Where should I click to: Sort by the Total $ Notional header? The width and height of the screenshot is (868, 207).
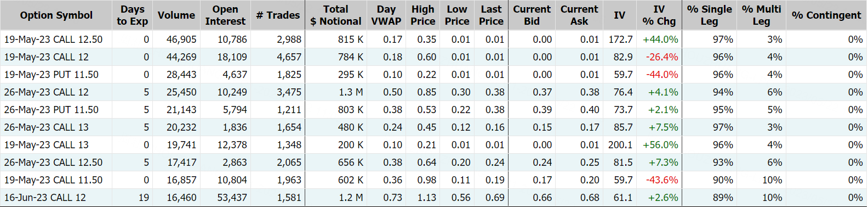pyautogui.click(x=335, y=15)
